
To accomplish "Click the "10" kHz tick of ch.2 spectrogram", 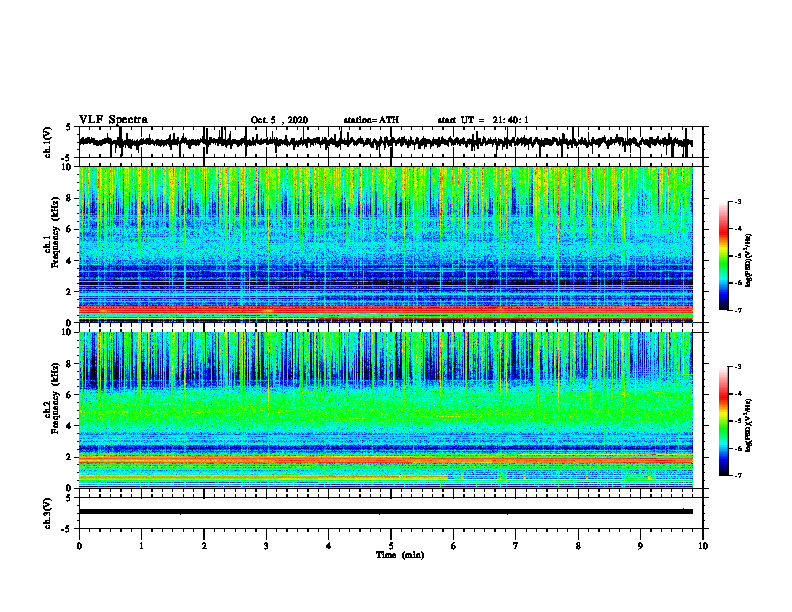I will [x=68, y=332].
